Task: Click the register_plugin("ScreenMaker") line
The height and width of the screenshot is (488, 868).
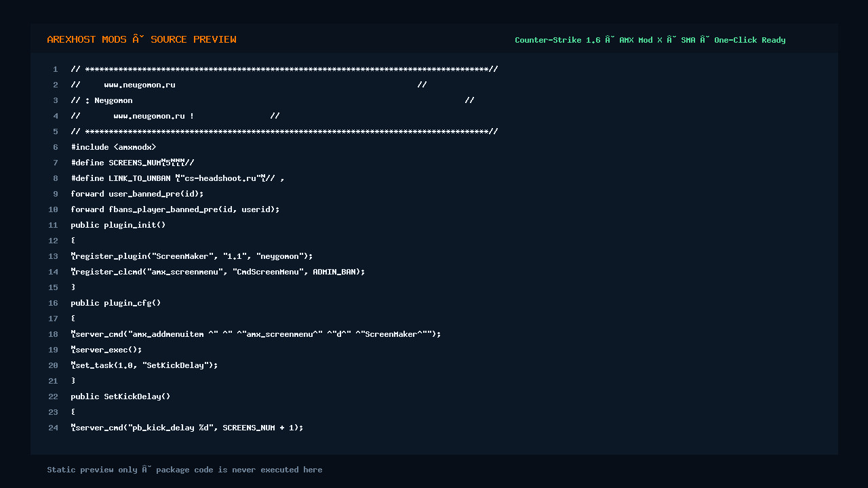Action: [192, 256]
